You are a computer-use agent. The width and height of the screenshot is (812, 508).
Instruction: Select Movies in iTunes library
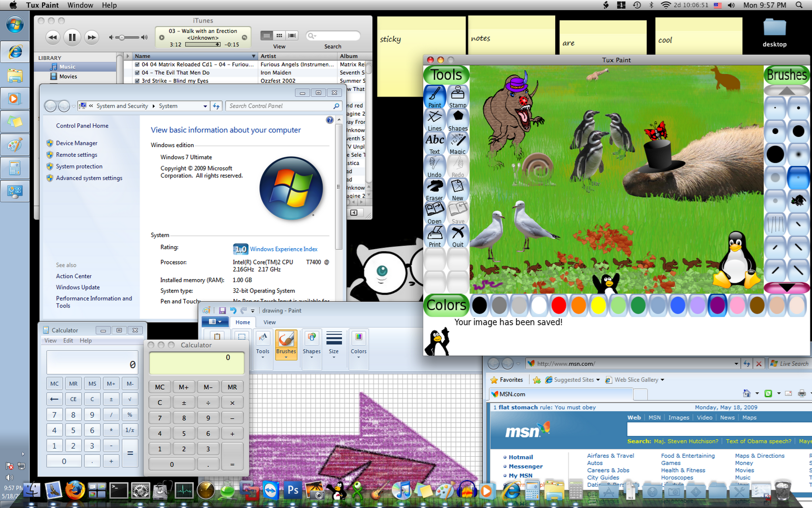tap(67, 77)
